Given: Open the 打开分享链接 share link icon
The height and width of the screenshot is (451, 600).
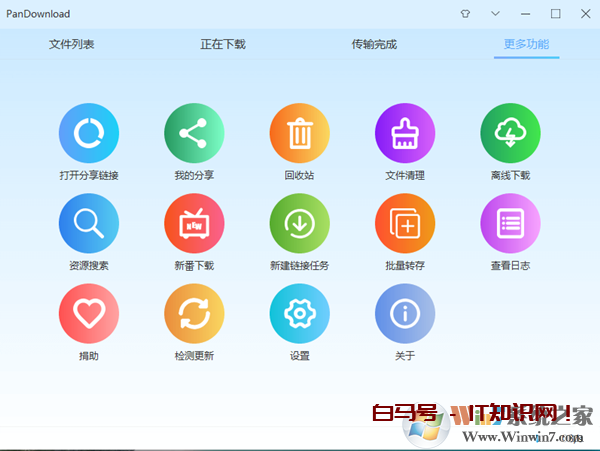Looking at the screenshot, I should tap(89, 133).
